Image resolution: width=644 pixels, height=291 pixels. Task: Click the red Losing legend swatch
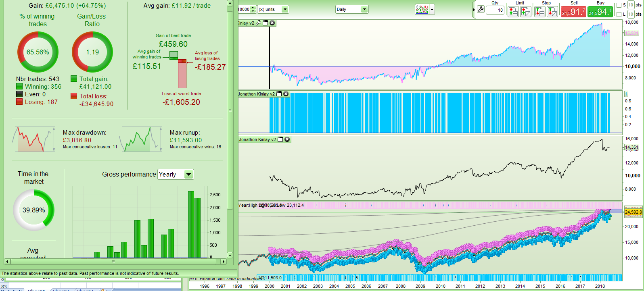coord(19,102)
